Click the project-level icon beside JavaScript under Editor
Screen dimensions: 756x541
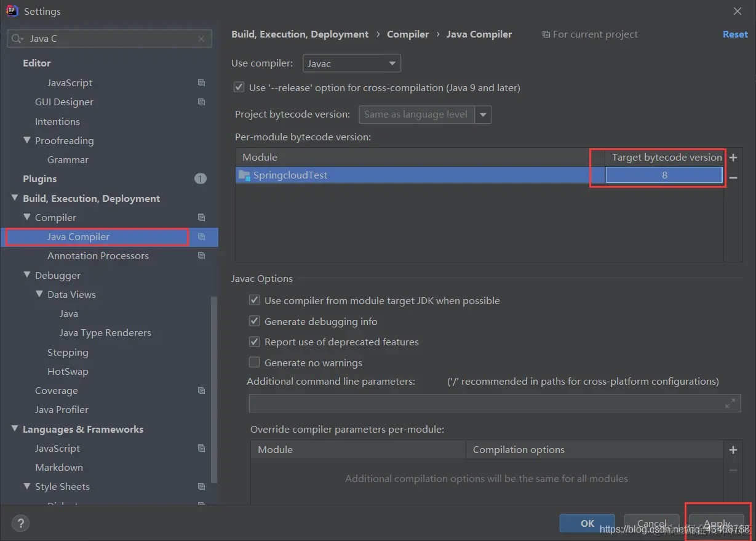click(x=201, y=82)
